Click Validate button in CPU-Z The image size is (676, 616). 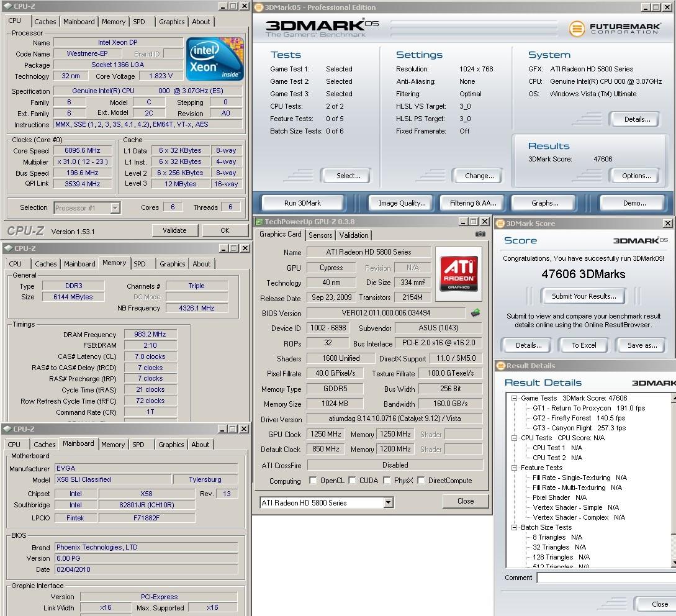tap(174, 231)
